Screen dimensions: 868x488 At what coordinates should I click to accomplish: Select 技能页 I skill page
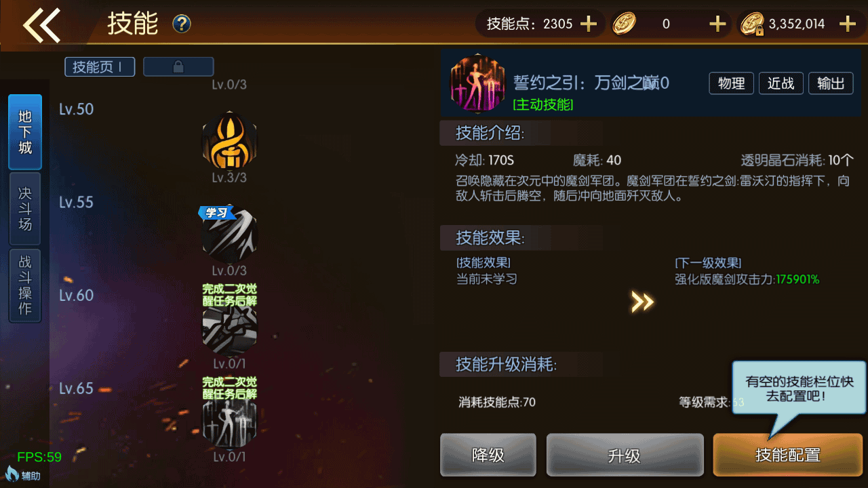[100, 66]
